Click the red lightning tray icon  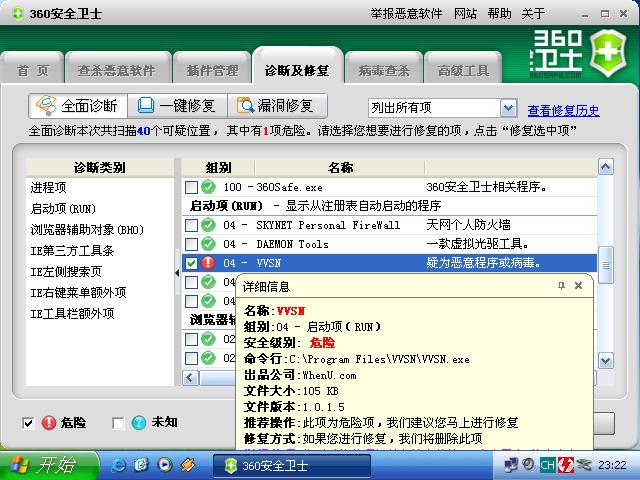click(566, 465)
